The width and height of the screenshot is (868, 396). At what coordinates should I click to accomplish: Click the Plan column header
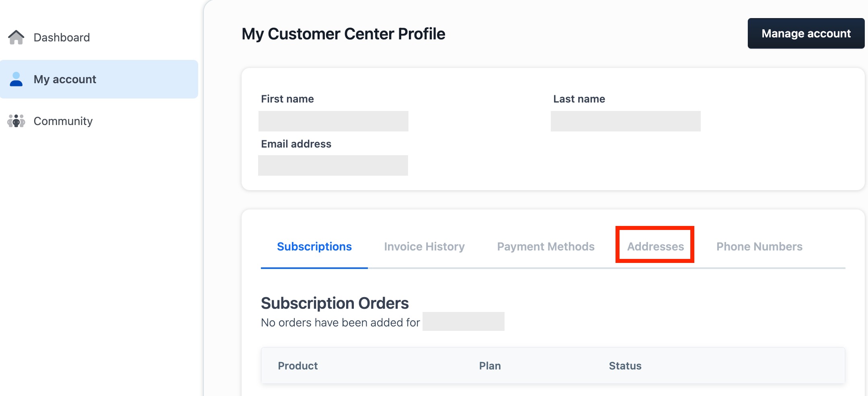[490, 366]
